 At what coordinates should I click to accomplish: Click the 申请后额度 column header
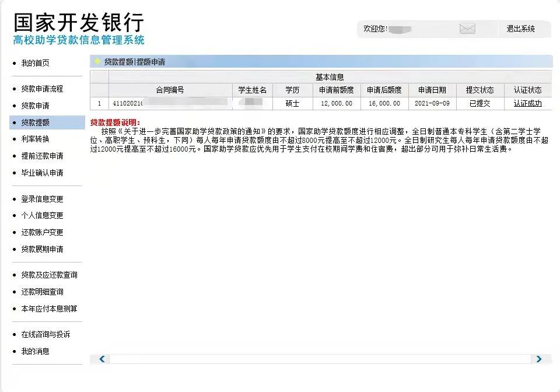(x=384, y=90)
